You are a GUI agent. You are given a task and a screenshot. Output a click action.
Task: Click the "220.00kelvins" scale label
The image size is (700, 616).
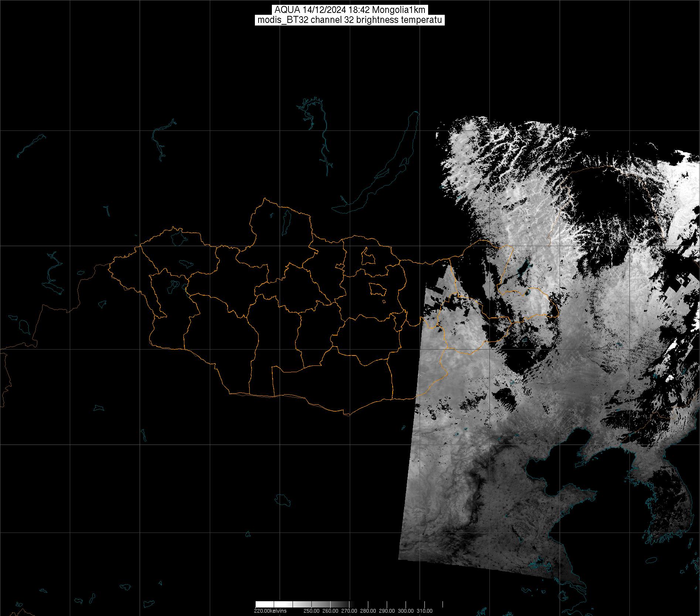270,610
